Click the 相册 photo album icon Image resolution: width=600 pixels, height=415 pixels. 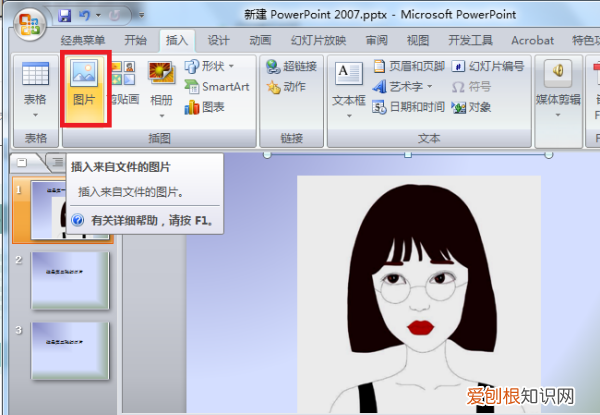(x=161, y=73)
